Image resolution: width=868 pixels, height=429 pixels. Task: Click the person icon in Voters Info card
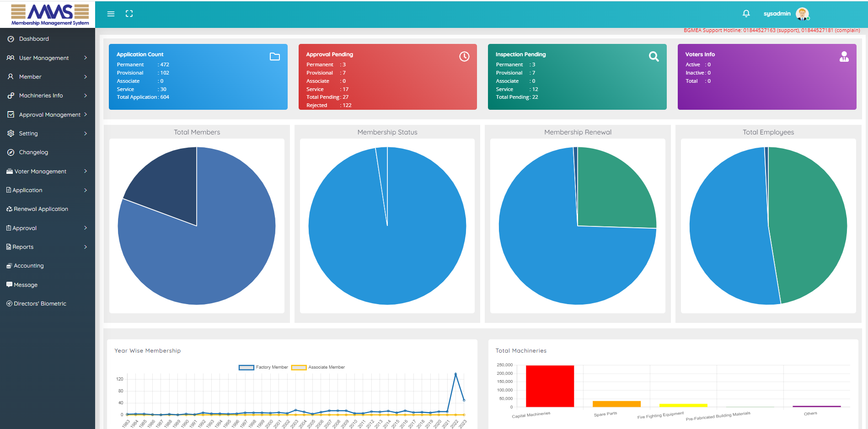844,57
